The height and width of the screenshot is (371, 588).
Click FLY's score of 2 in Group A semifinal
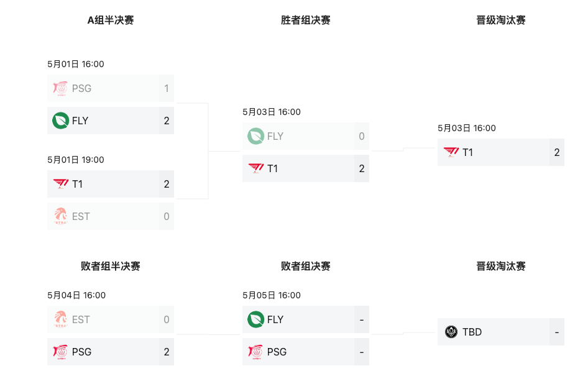(x=167, y=121)
